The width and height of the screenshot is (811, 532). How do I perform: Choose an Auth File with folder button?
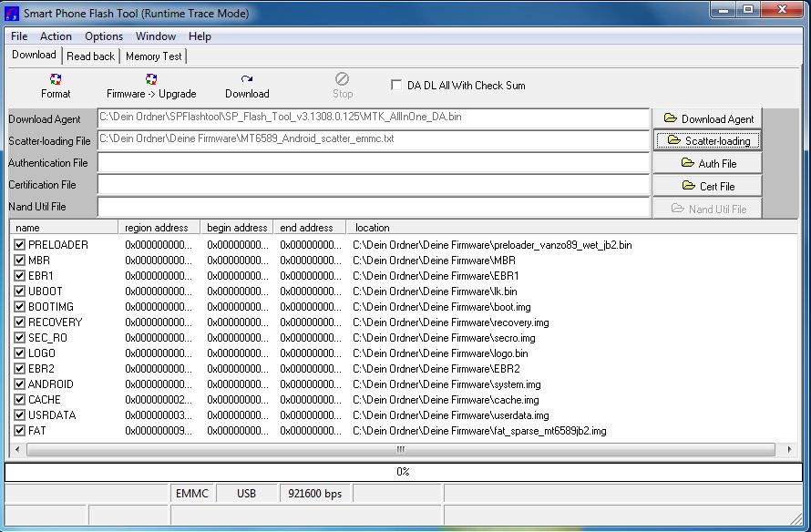[708, 164]
